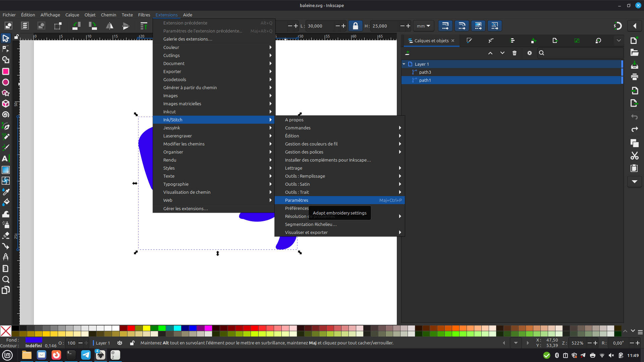The height and width of the screenshot is (362, 644).
Task: Pick the Eraser tool
Action: pyautogui.click(x=6, y=236)
